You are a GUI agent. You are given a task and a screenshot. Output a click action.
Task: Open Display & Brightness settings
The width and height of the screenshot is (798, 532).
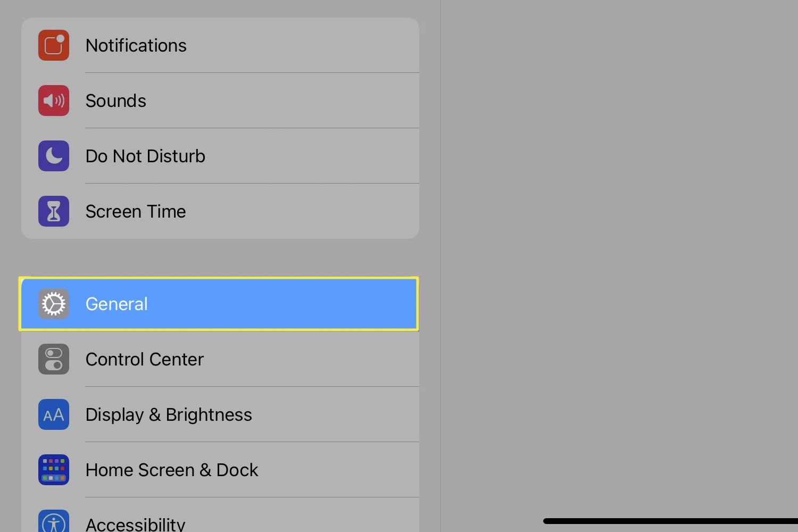169,415
